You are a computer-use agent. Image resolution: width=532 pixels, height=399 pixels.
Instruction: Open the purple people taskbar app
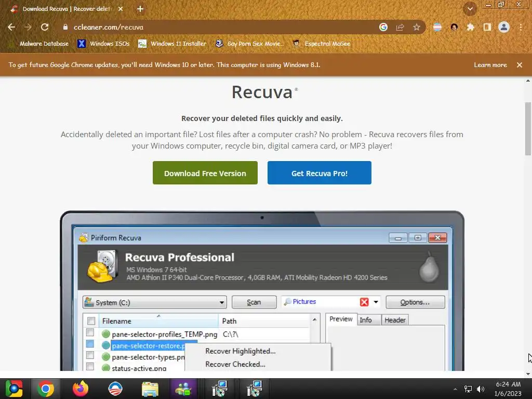coord(183,389)
